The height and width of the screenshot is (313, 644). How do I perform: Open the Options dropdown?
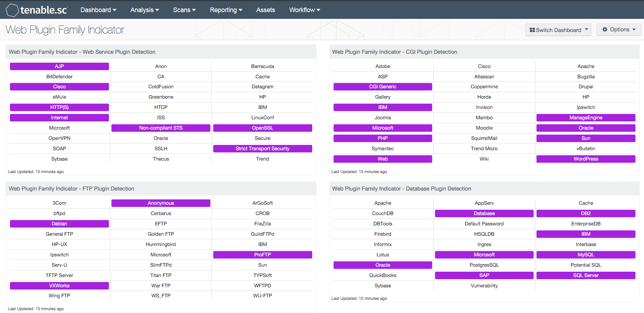click(619, 30)
